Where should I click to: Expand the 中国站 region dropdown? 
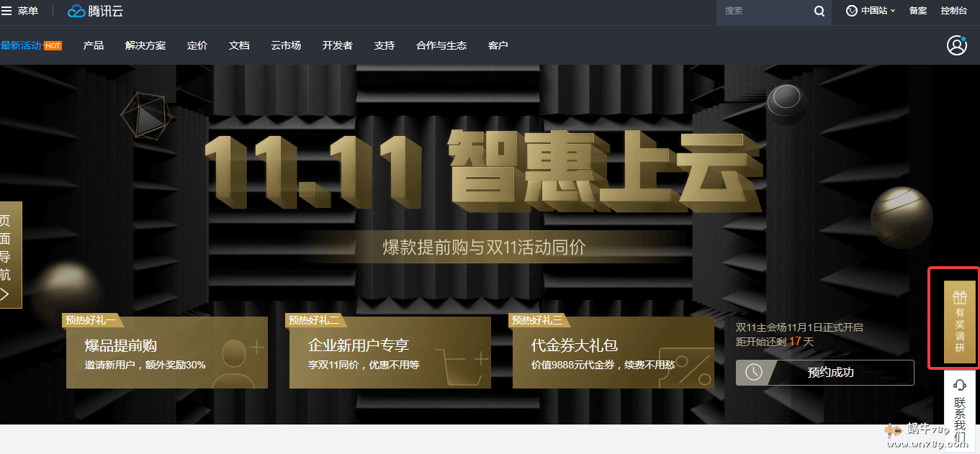[878, 11]
